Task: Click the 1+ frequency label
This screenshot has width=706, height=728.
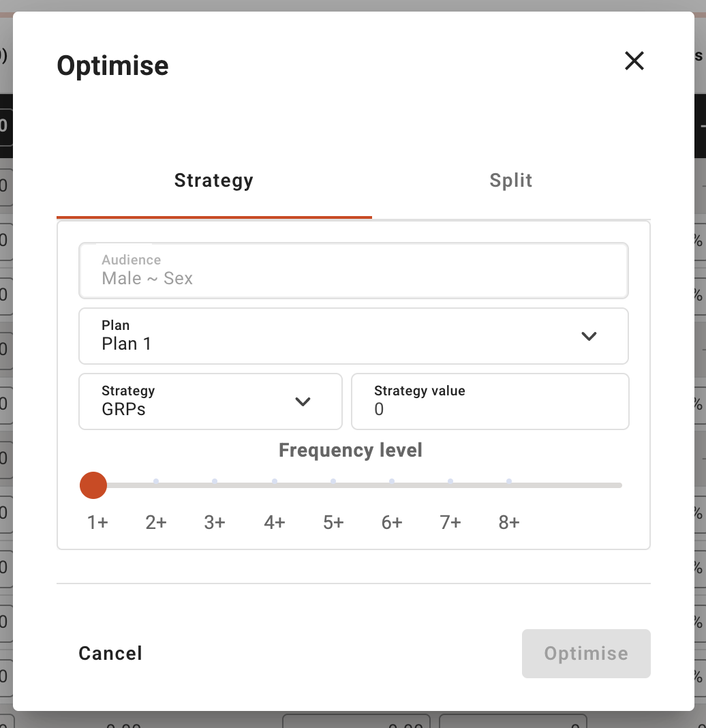Action: click(97, 523)
